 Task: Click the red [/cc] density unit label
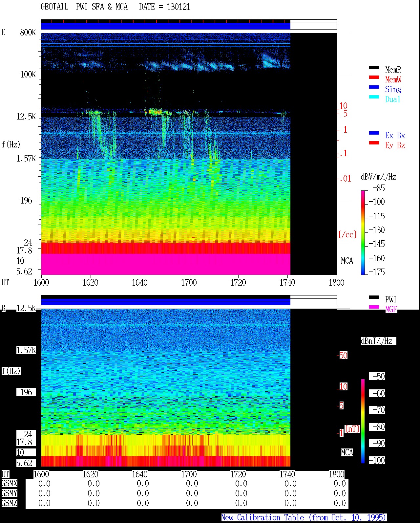click(x=347, y=234)
